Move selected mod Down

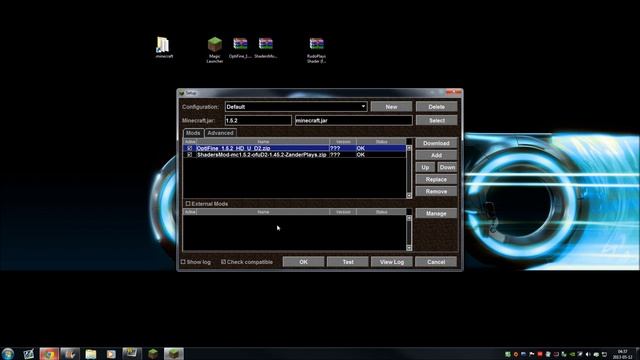(x=447, y=167)
